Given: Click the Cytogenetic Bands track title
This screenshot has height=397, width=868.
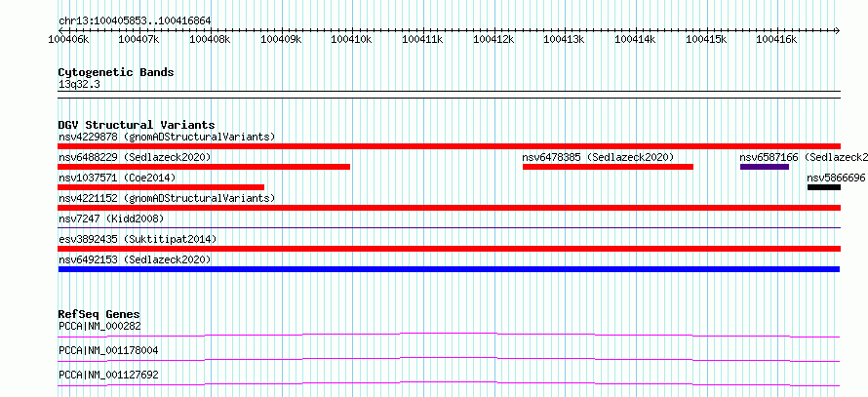Looking at the screenshot, I should pos(116,72).
